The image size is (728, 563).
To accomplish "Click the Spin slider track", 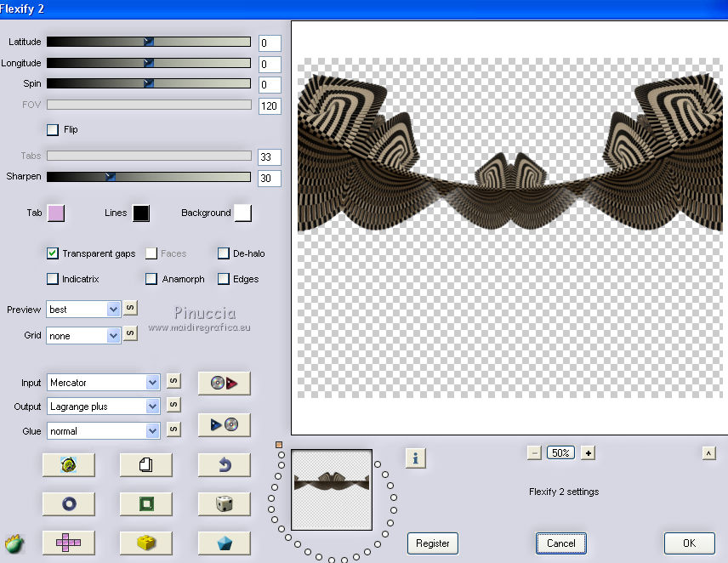I will (x=149, y=83).
